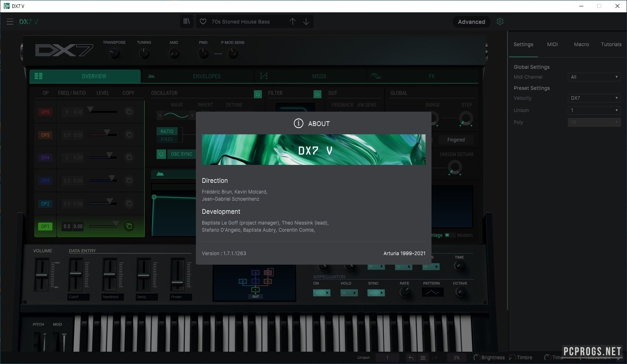The width and height of the screenshot is (627, 364).
Task: Click the Advanced button
Action: [x=471, y=22]
